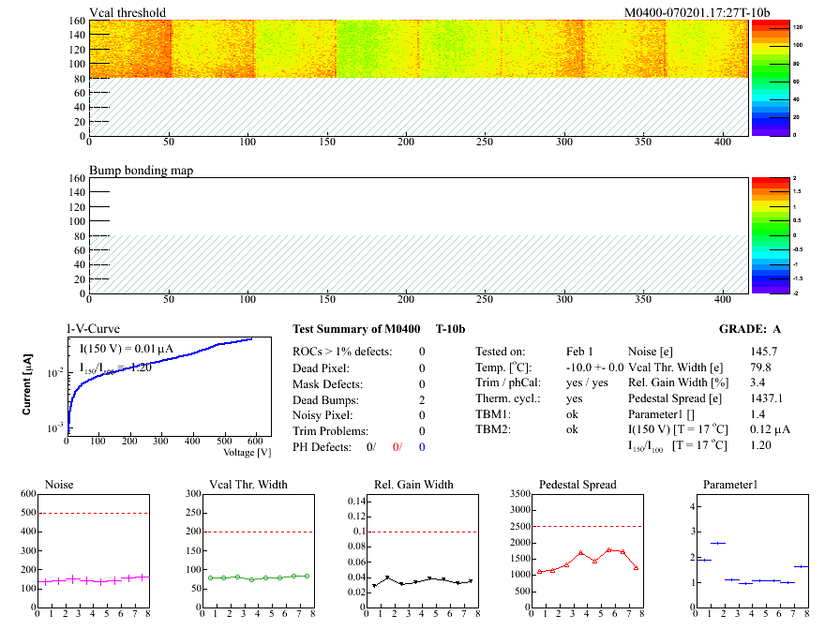Viewport: 840px width, 630px height.
Task: Select the 'M0400-070201.17:27T-10b' header text
Action: click(x=697, y=12)
